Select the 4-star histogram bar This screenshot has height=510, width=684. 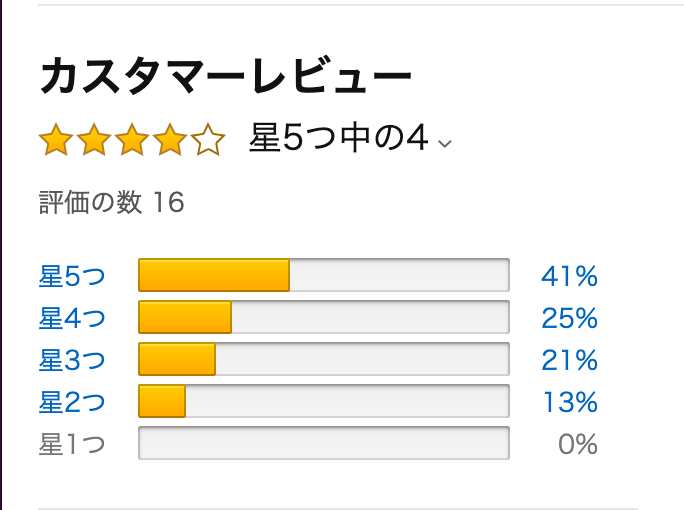coord(324,317)
